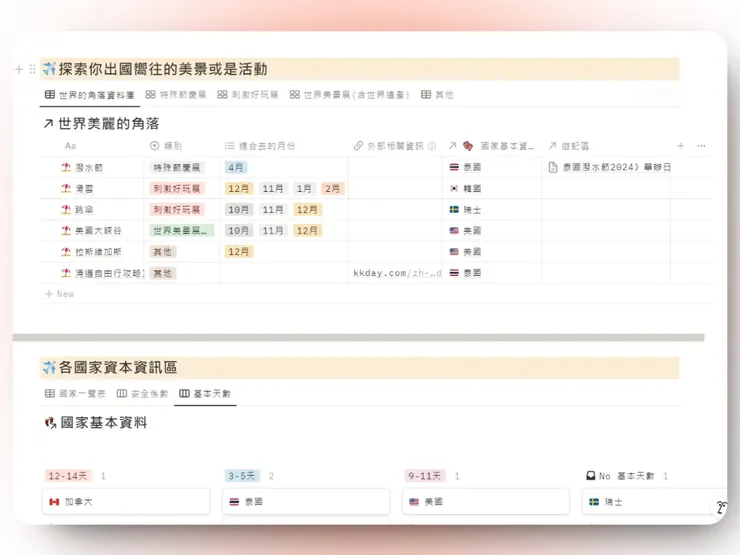Viewport: 740px width, 555px height.
Task: Click the 韓國 country cell in 滑雪 row
Action: [492, 188]
